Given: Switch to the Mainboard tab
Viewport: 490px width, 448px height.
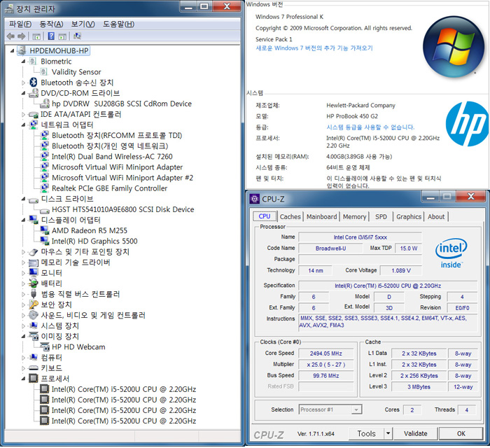Looking at the screenshot, I should coord(321,216).
